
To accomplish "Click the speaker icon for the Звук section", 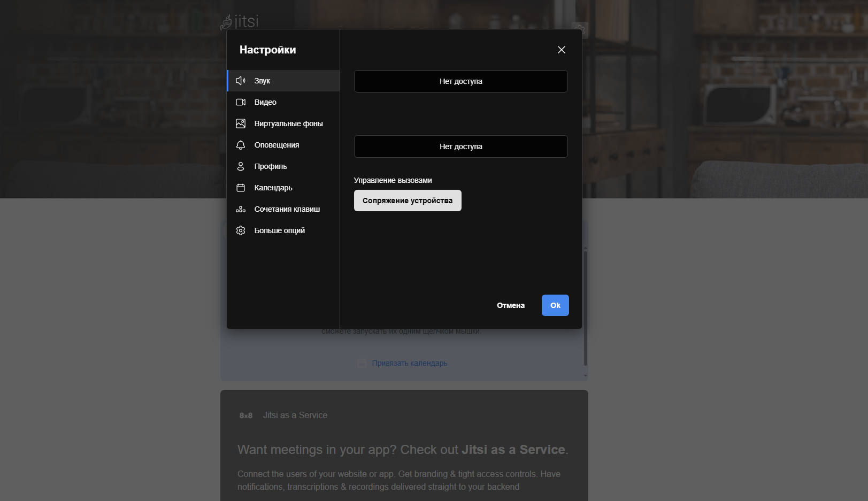I will [241, 81].
